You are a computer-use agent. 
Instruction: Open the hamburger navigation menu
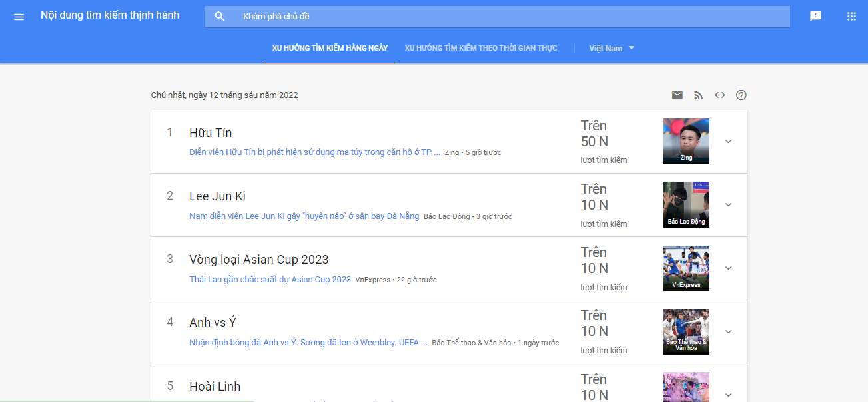tap(19, 16)
